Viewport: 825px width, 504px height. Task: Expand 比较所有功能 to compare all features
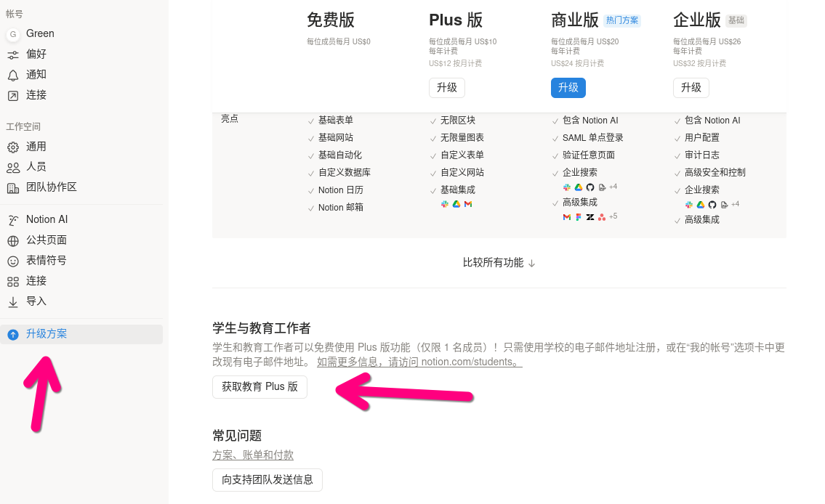click(499, 263)
